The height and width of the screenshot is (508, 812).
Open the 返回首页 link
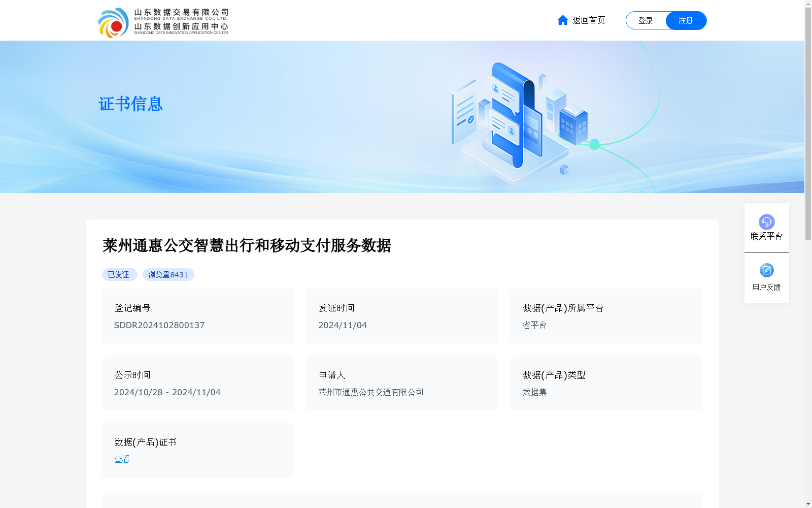click(x=589, y=20)
